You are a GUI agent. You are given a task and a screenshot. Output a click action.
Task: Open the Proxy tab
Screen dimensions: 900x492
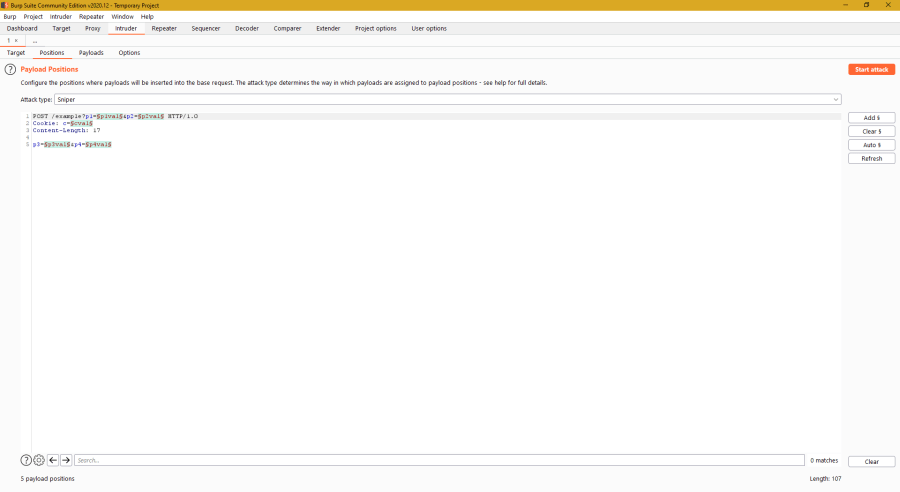[x=92, y=28]
